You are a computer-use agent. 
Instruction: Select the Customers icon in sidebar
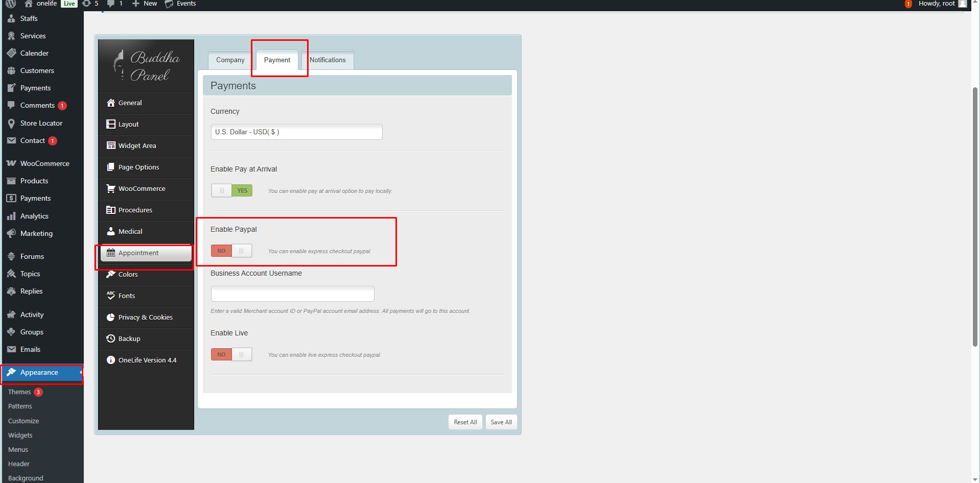pos(11,70)
